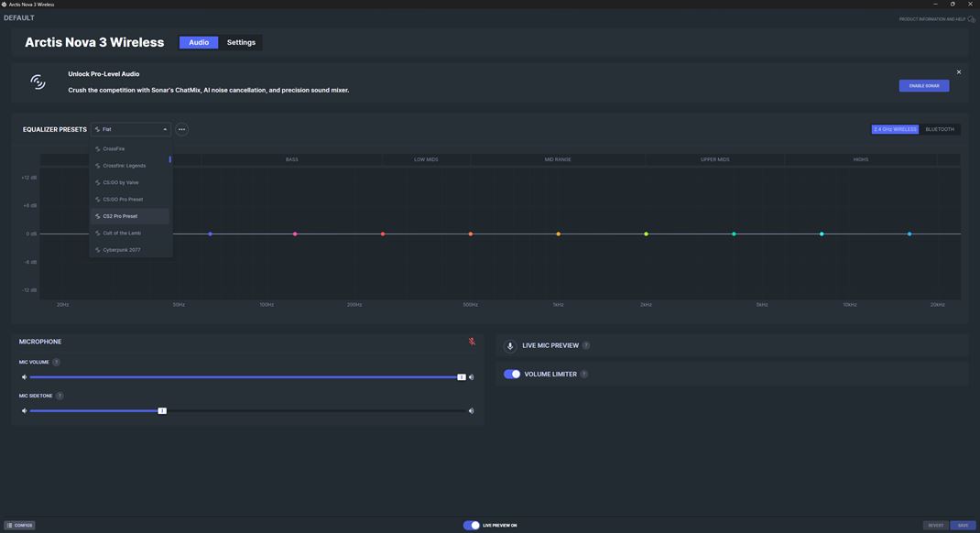The image size is (980, 533).
Task: Click the preset list scrollbar thumb
Action: click(x=170, y=159)
